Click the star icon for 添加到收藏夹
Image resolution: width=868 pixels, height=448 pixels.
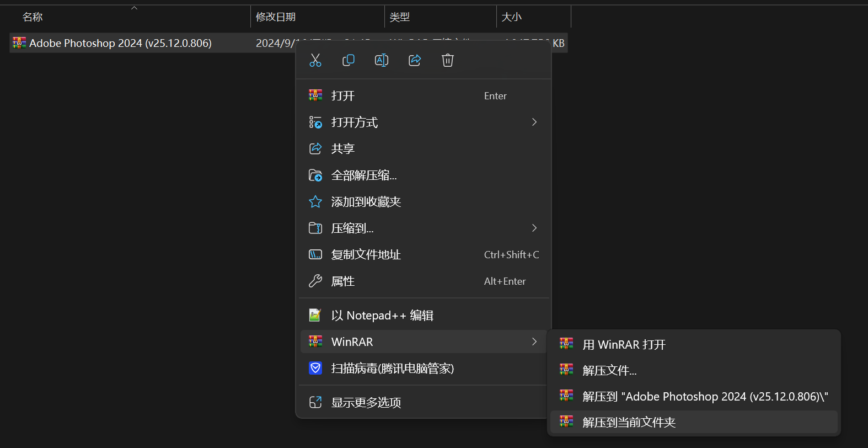(x=315, y=202)
